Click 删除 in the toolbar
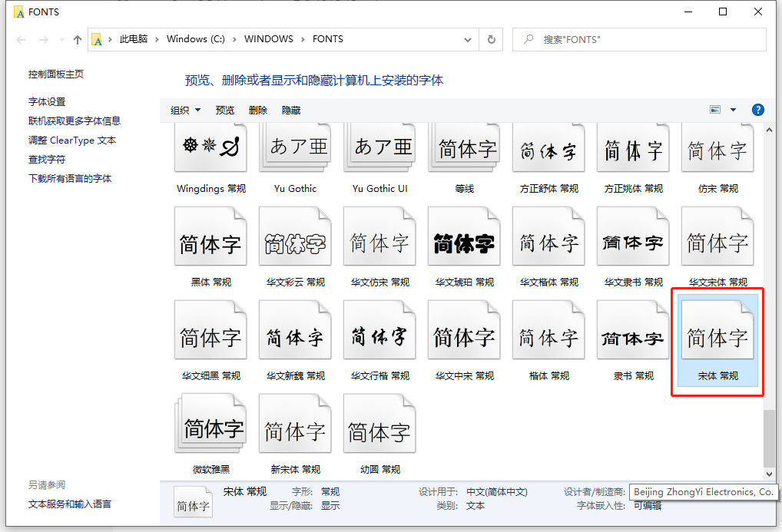The image size is (782, 532). (258, 111)
